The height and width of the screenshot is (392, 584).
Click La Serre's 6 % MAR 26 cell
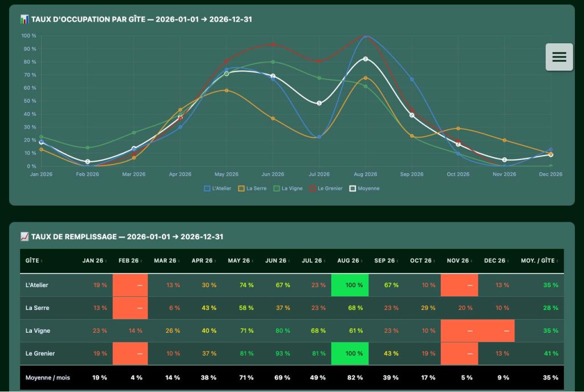tap(167, 308)
